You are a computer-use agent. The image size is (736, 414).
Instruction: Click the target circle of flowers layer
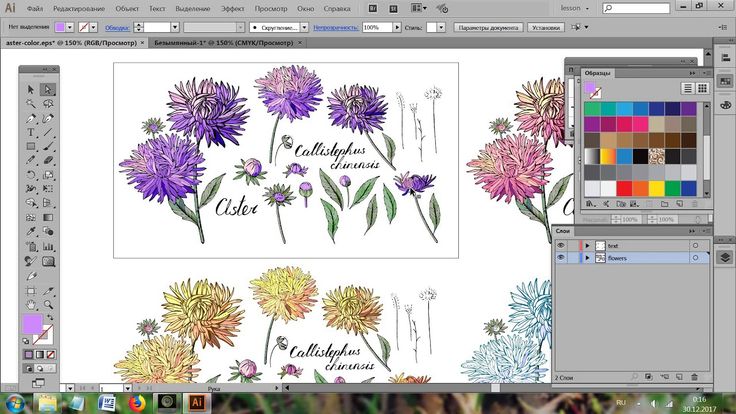click(695, 258)
